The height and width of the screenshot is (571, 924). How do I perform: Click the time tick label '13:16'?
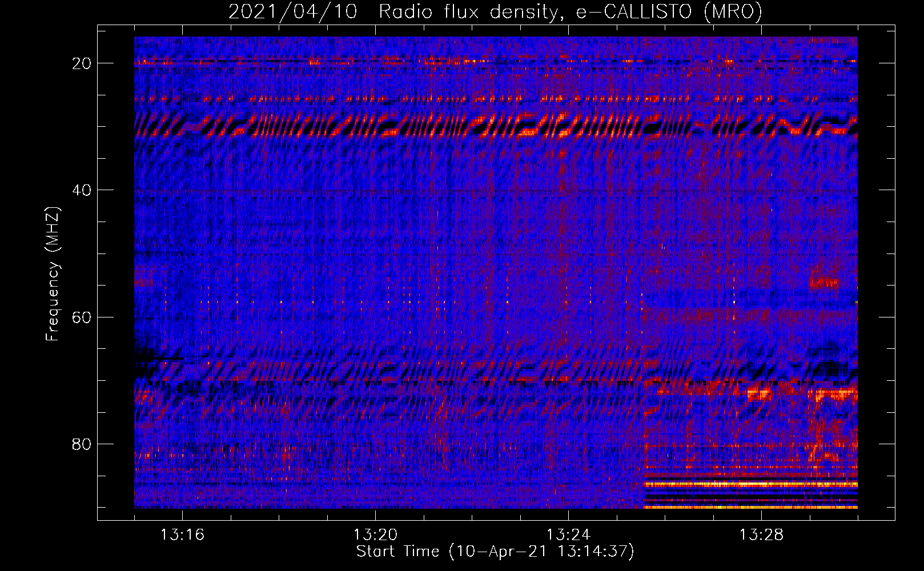(x=182, y=535)
